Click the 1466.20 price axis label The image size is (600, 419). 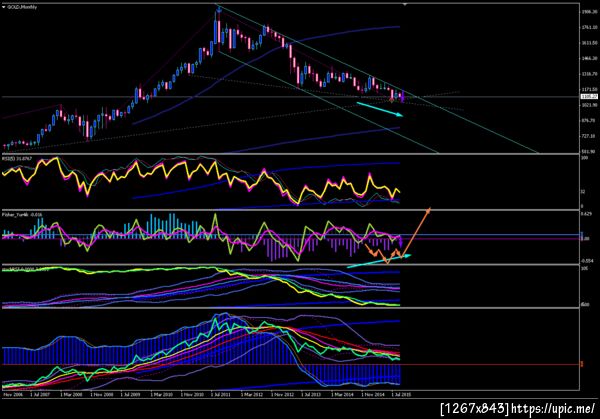click(590, 58)
